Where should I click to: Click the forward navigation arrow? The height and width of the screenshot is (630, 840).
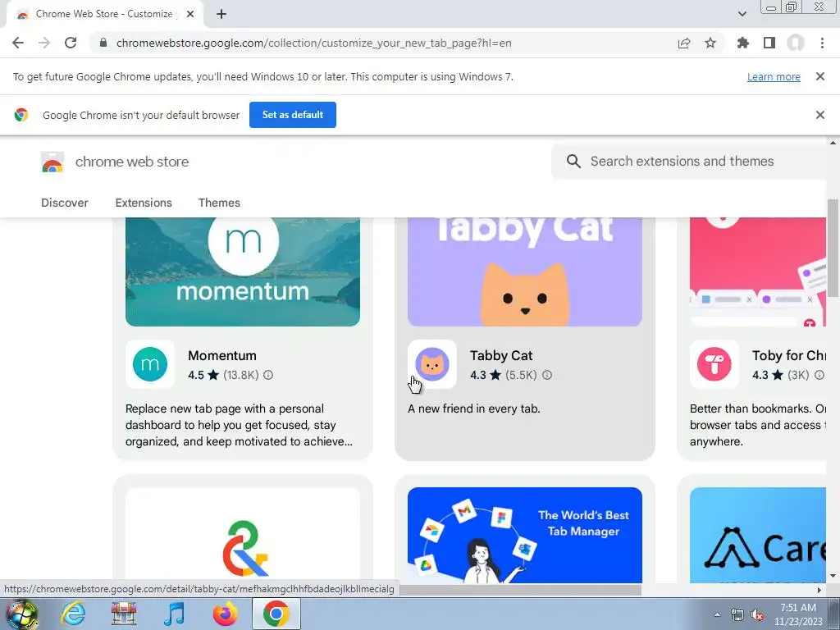pos(44,43)
